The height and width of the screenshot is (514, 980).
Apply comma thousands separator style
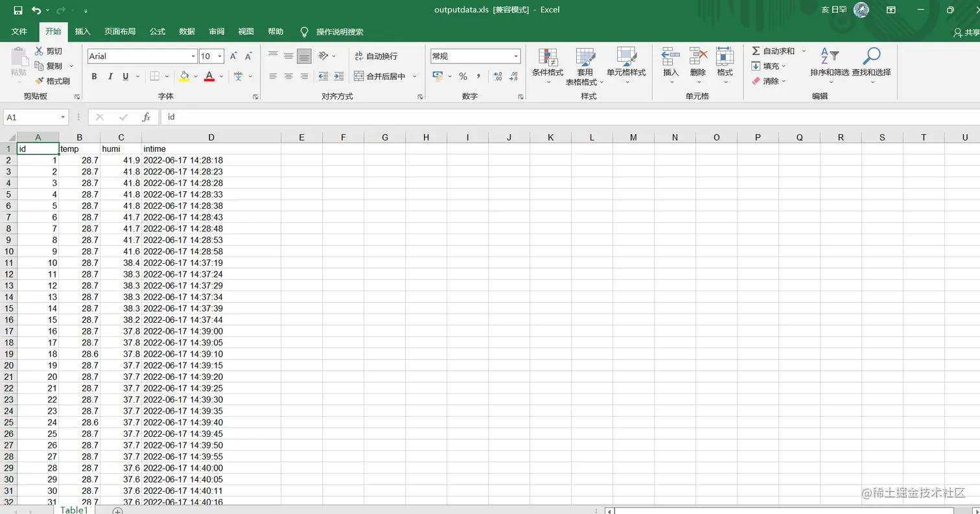tap(478, 76)
